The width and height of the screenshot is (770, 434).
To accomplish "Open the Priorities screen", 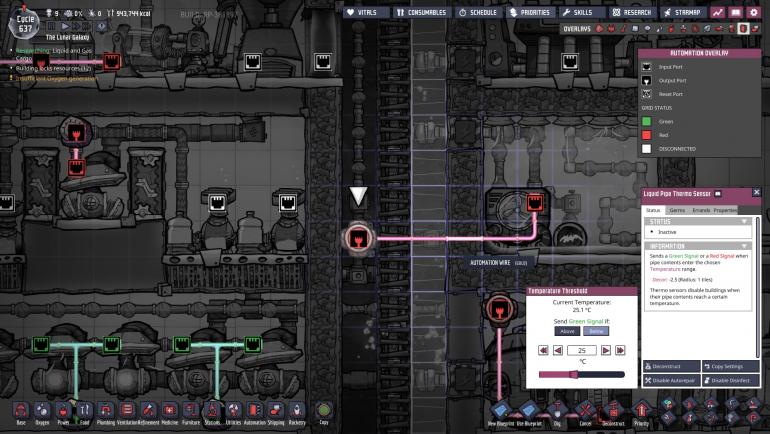I will (530, 12).
